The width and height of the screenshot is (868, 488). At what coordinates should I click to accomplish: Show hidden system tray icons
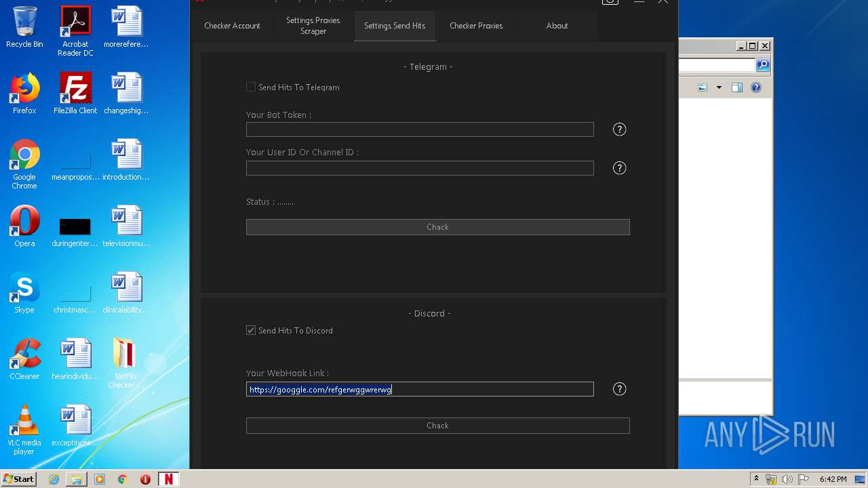click(756, 479)
